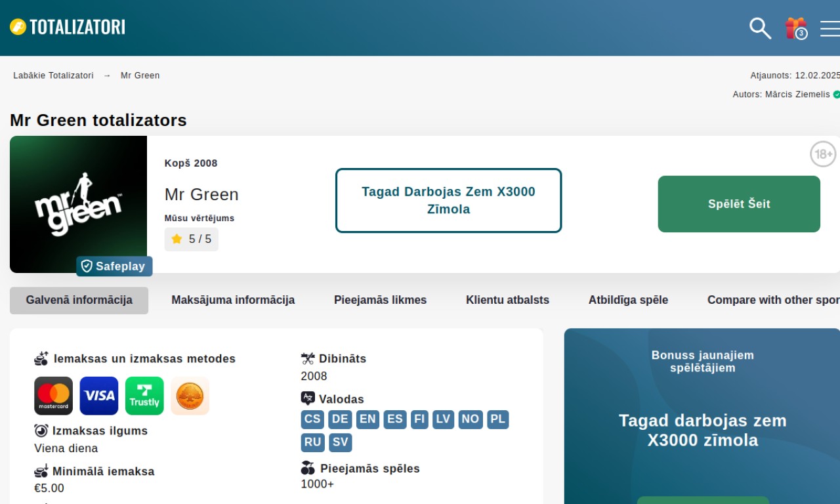
Task: Click the LV language badge
Action: pos(444,419)
